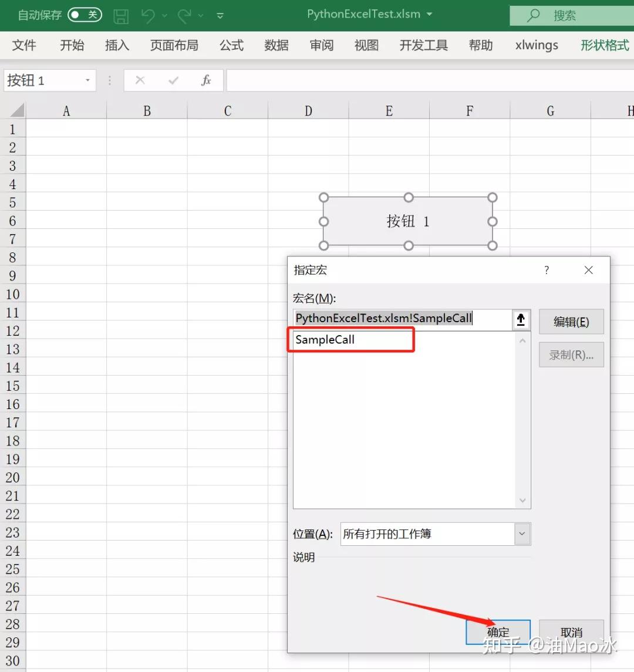Click the up arrow beside the macro name field
This screenshot has width=634, height=672.
(521, 320)
